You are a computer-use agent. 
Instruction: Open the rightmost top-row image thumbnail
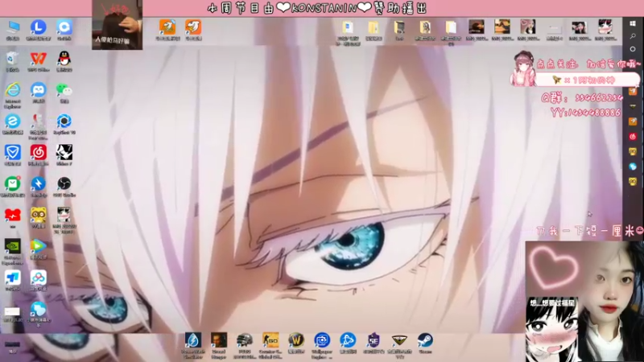(605, 27)
